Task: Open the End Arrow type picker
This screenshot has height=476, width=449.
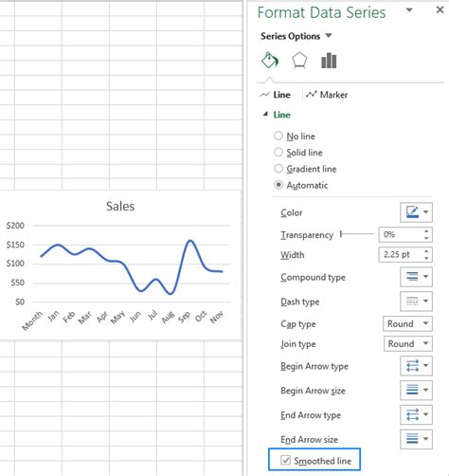Action: (416, 414)
